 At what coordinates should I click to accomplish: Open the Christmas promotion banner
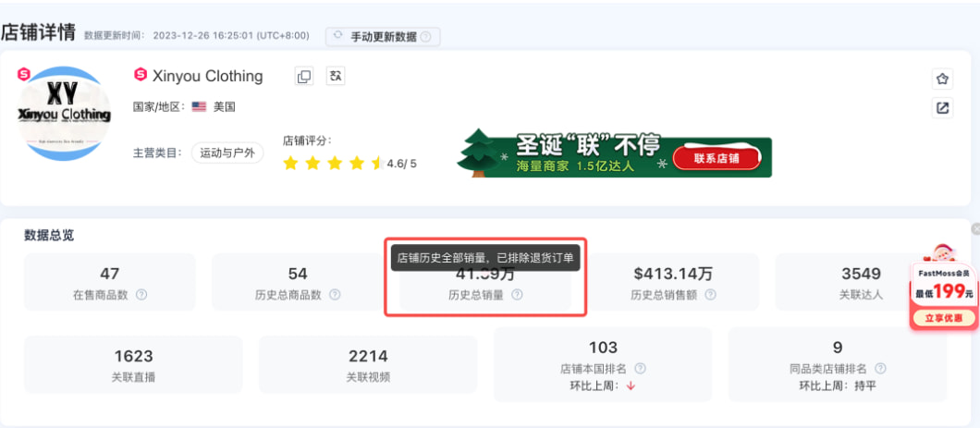pyautogui.click(x=615, y=153)
